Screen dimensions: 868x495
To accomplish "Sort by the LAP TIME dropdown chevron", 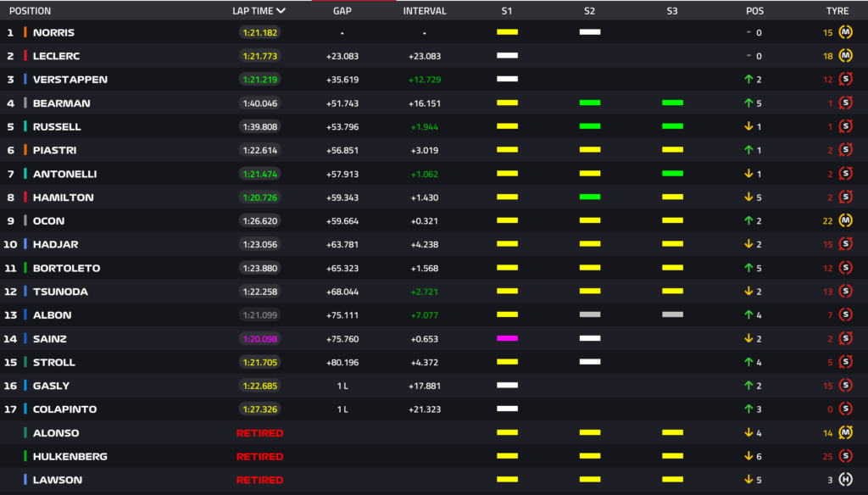I will click(281, 11).
